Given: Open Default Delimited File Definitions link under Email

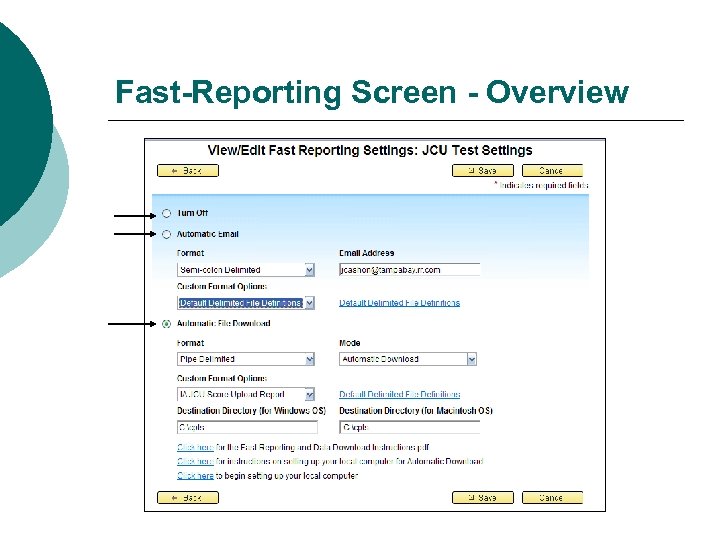Looking at the screenshot, I should (x=399, y=303).
